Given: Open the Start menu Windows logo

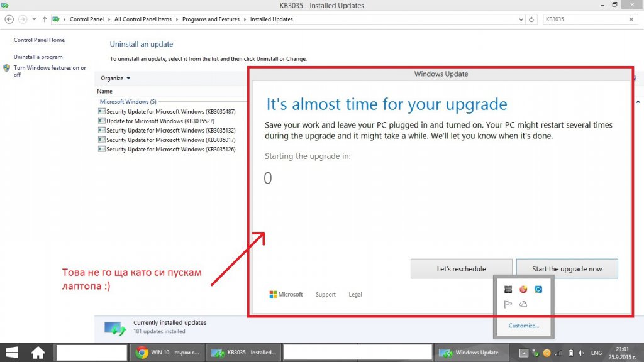Looking at the screenshot, I should point(11,353).
